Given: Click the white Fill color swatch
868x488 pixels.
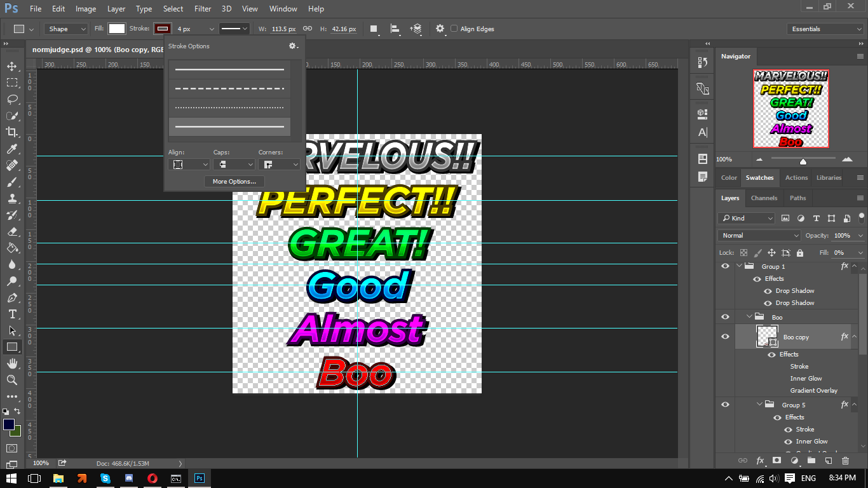Looking at the screenshot, I should tap(117, 29).
